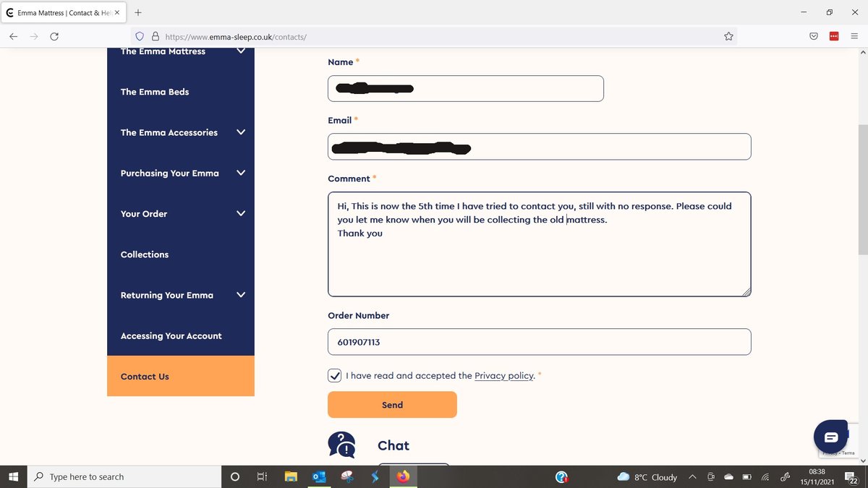Open the floating chat widget button

click(x=830, y=437)
